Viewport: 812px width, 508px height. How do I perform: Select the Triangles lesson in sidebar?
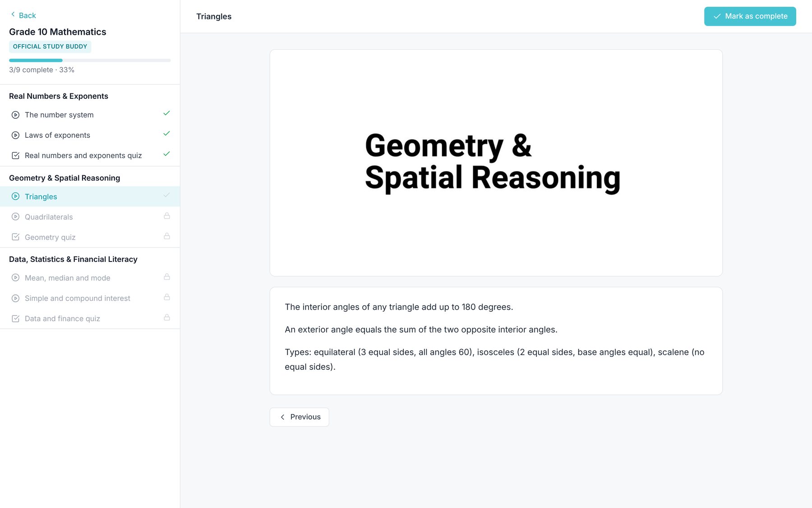click(90, 196)
